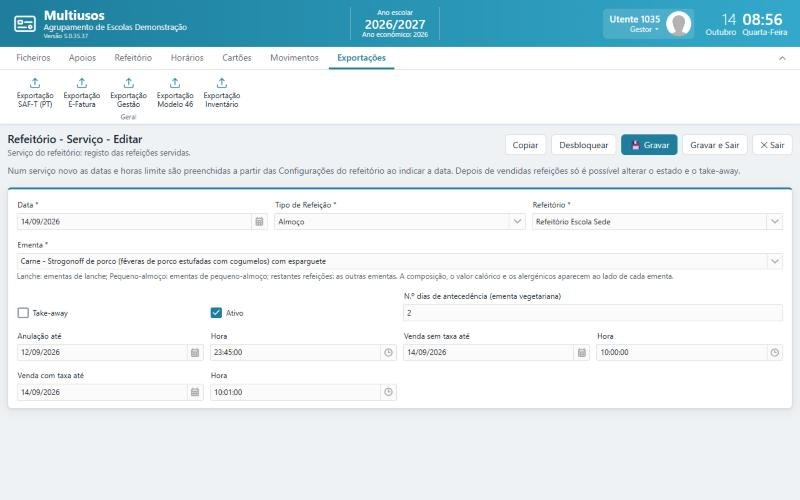Open calendar picker for Data field
This screenshot has height=500, width=800.
point(259,221)
